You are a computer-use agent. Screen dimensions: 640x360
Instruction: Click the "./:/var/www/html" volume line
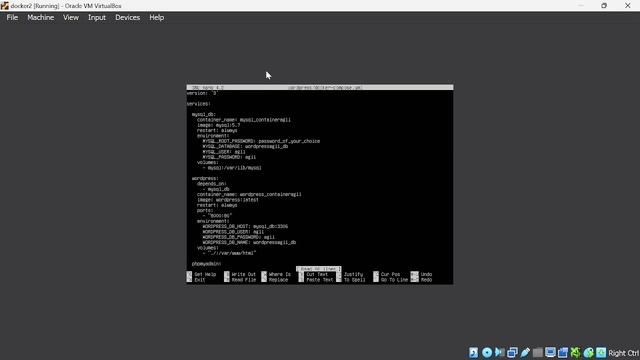229,253
